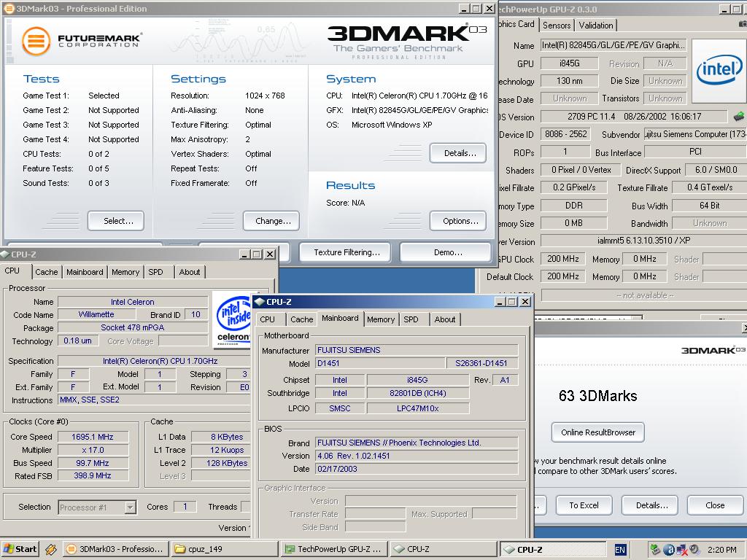The width and height of the screenshot is (747, 560).
Task: Click the gray speaker-like tray icon
Action: 694,550
